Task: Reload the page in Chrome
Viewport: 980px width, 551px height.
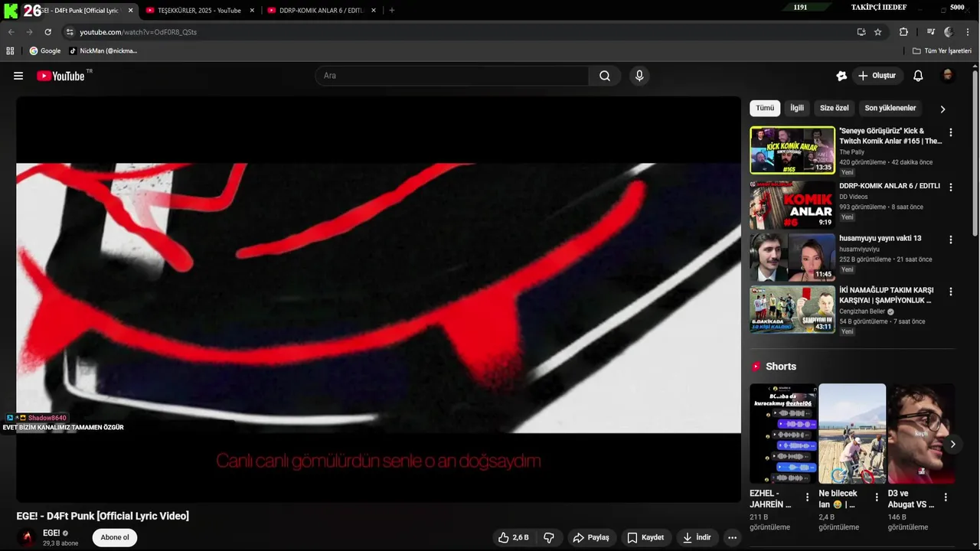Action: point(47,32)
